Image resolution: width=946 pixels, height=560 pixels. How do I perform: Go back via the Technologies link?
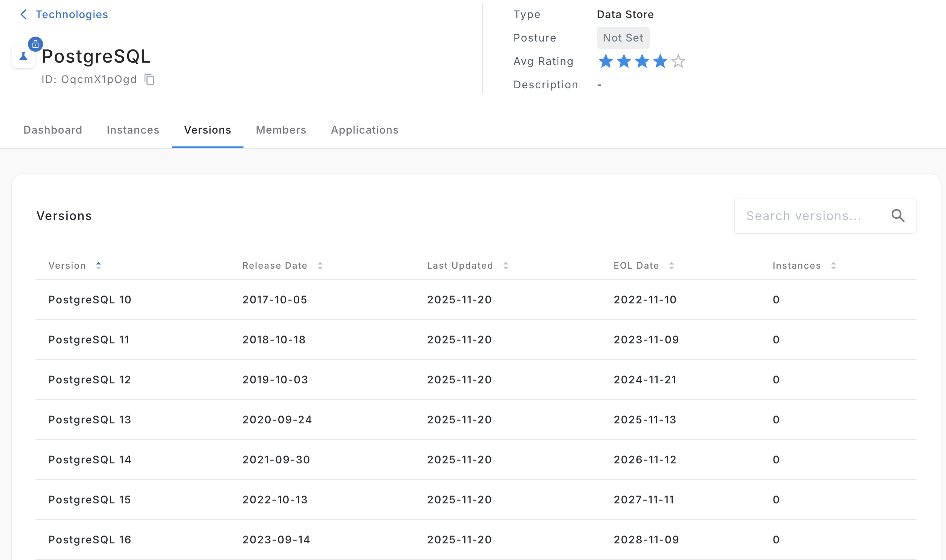click(72, 14)
